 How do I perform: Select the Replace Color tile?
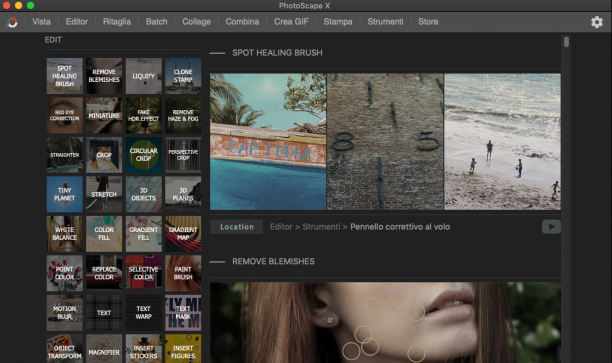[x=104, y=273]
